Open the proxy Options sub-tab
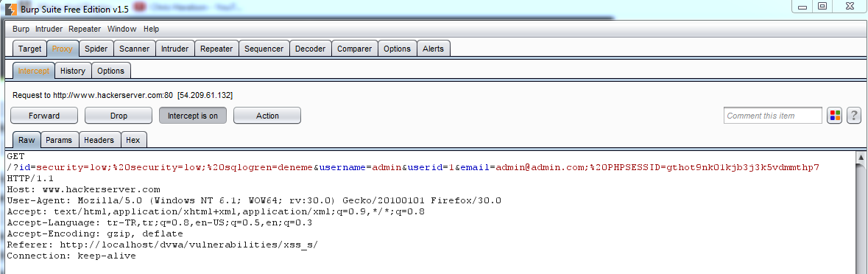Screen dimensions: 868x274 [110, 71]
